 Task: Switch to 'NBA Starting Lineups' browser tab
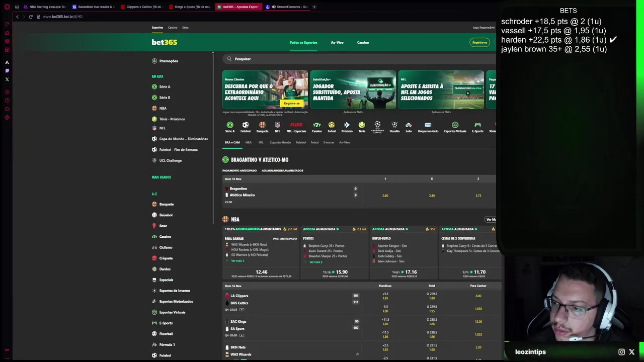tap(45, 7)
